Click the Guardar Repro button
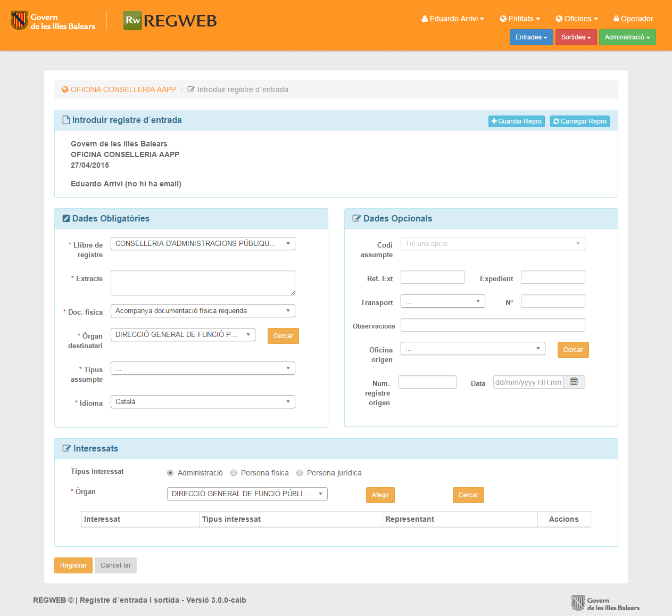 pos(516,121)
